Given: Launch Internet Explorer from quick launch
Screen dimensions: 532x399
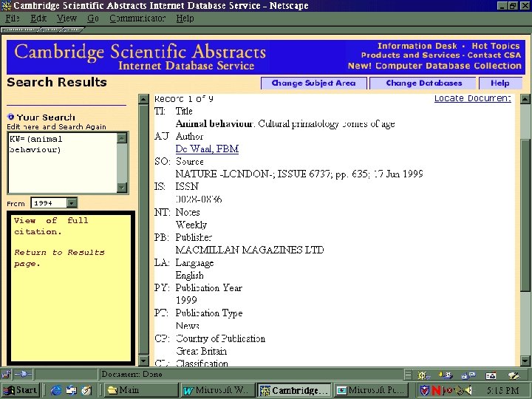Looking at the screenshot, I should (56, 391).
